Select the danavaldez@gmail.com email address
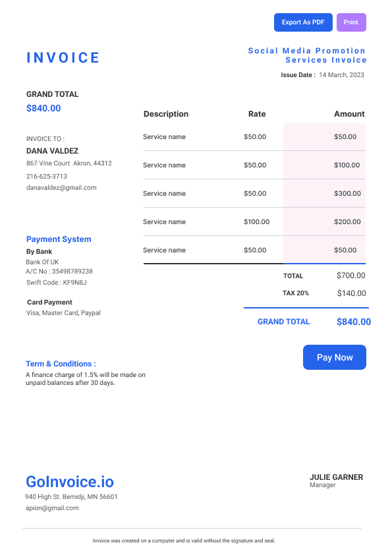The image size is (392, 555). click(61, 188)
